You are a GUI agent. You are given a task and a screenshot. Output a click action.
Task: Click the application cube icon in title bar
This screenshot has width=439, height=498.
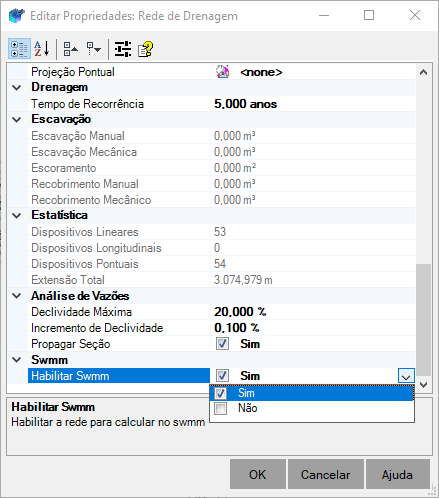pyautogui.click(x=17, y=15)
